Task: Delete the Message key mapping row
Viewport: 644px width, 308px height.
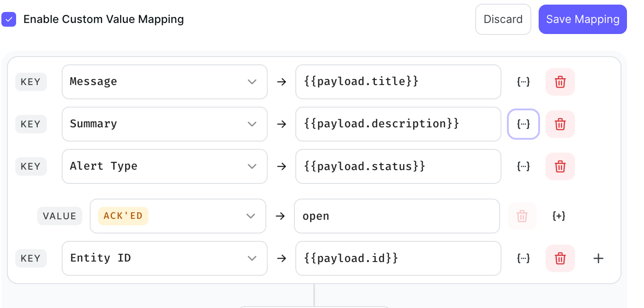Action: 560,82
